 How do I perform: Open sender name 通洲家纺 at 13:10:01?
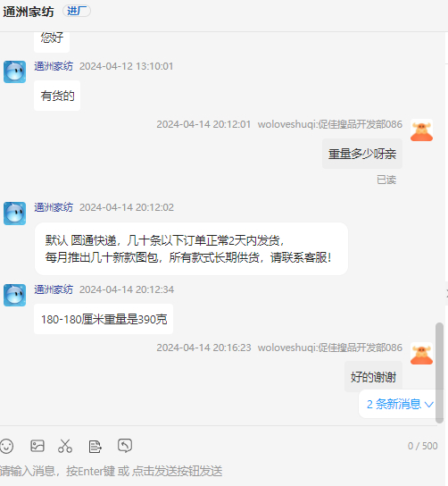click(54, 66)
